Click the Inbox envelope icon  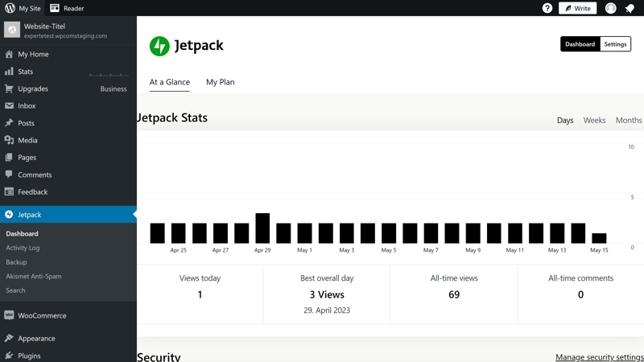pos(9,106)
